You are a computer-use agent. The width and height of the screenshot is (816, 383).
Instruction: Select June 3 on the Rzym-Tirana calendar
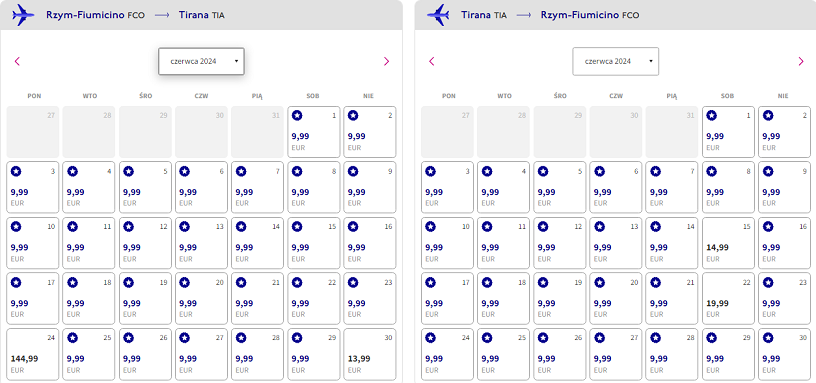[32, 187]
